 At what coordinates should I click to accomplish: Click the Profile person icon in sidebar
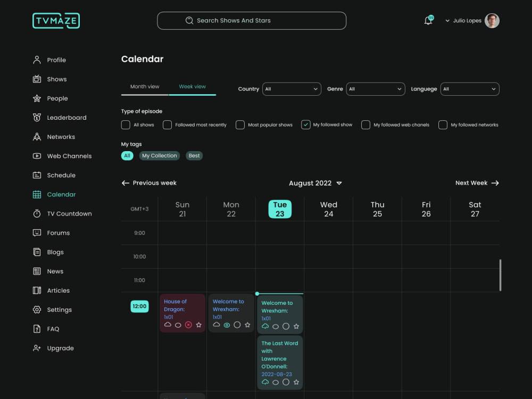(37, 60)
